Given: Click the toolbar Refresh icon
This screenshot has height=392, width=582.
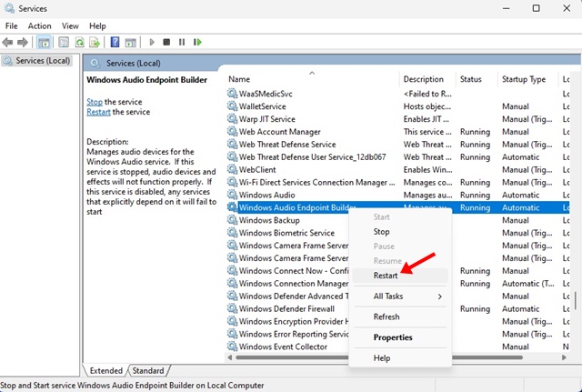Looking at the screenshot, I should pyautogui.click(x=80, y=42).
